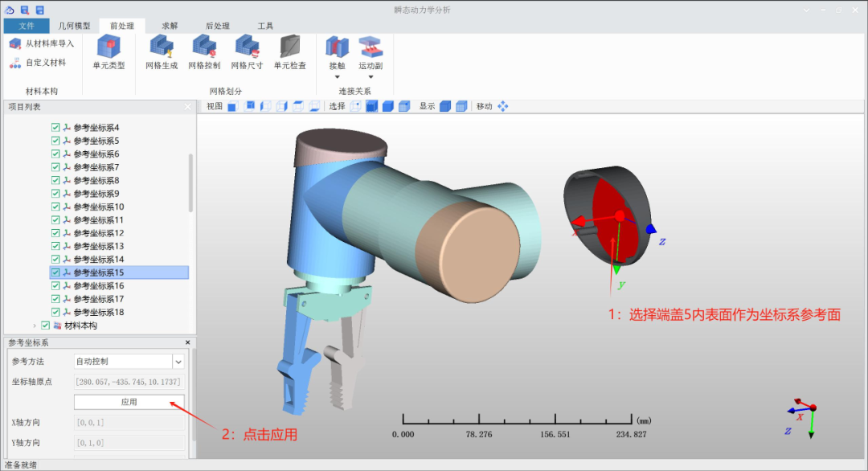
Task: Open 自定义材料 custom material tool
Action: pos(38,63)
